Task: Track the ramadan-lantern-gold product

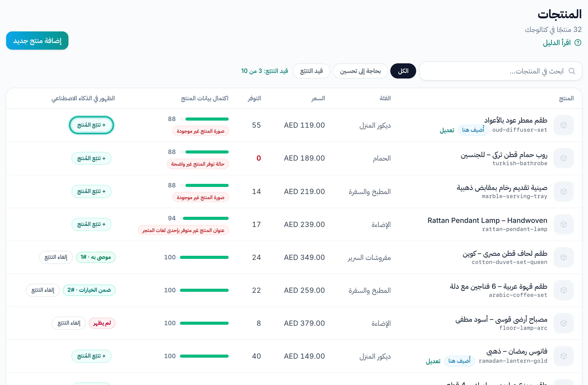Action: [91, 356]
